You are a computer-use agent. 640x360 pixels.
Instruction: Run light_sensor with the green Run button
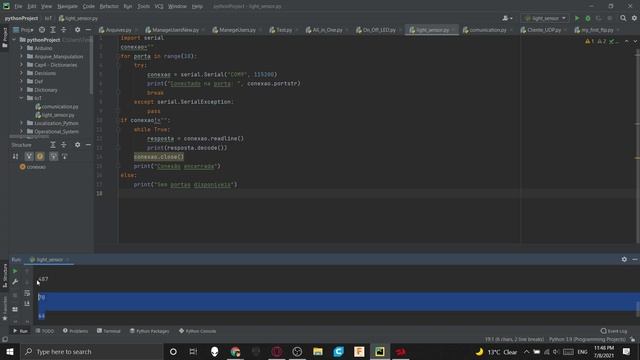(x=577, y=18)
